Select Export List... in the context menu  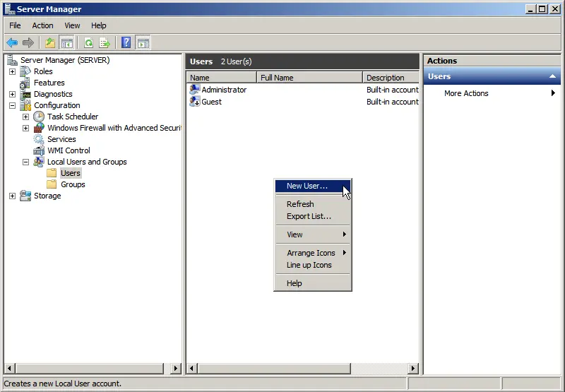pos(309,216)
